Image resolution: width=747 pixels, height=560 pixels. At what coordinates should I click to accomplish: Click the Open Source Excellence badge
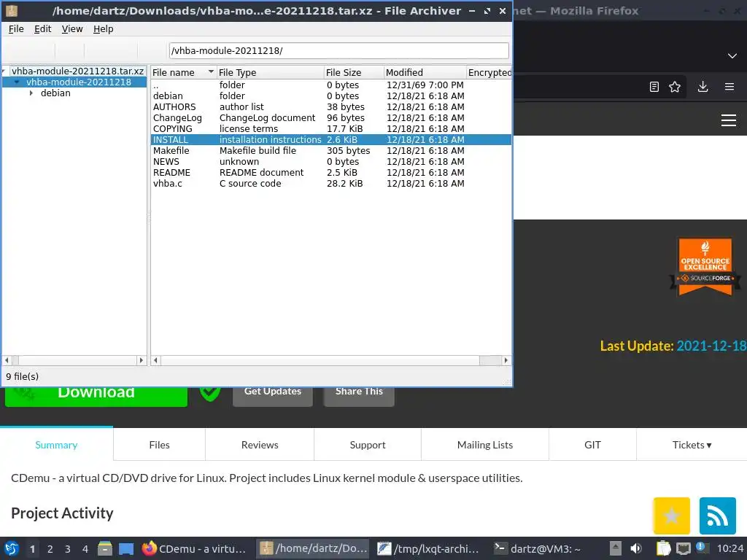pyautogui.click(x=705, y=267)
